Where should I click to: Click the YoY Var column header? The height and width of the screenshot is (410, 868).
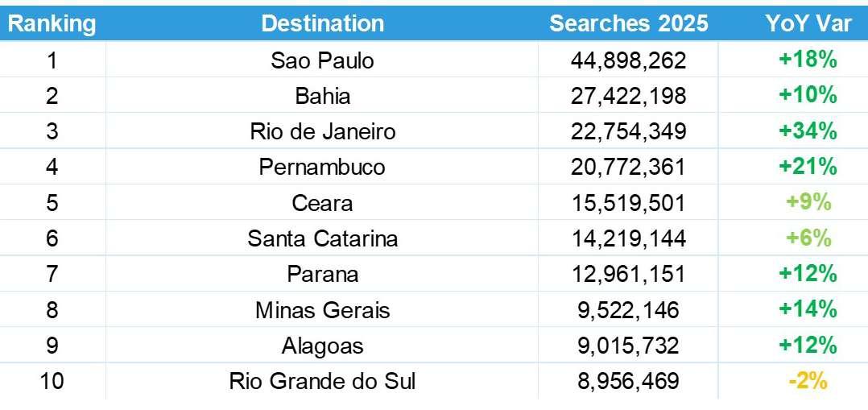coord(808,23)
